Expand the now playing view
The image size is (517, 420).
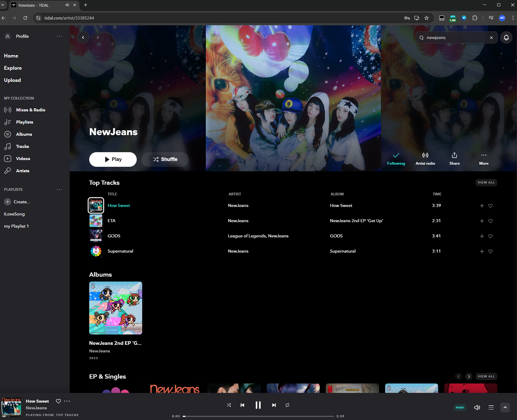[505, 408]
